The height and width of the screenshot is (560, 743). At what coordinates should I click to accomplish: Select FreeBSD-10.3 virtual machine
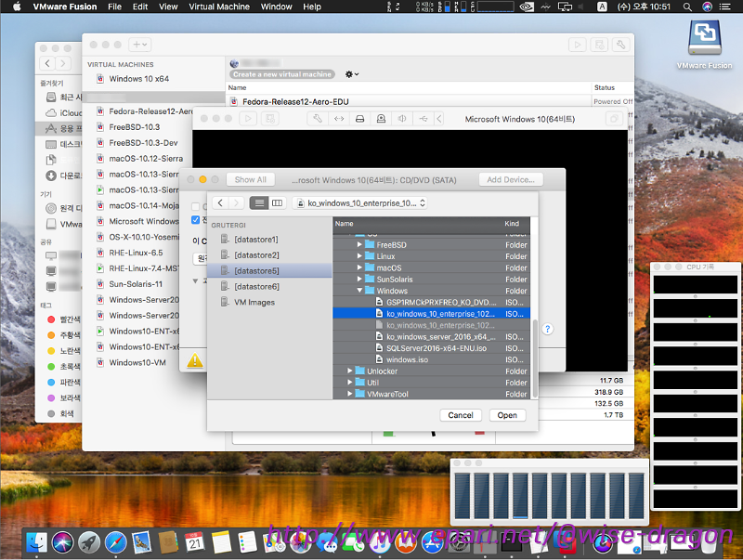134,127
